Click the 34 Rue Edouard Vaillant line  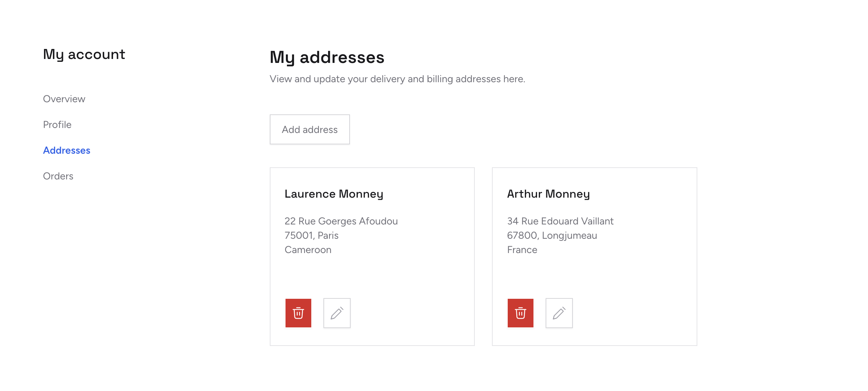pos(560,221)
